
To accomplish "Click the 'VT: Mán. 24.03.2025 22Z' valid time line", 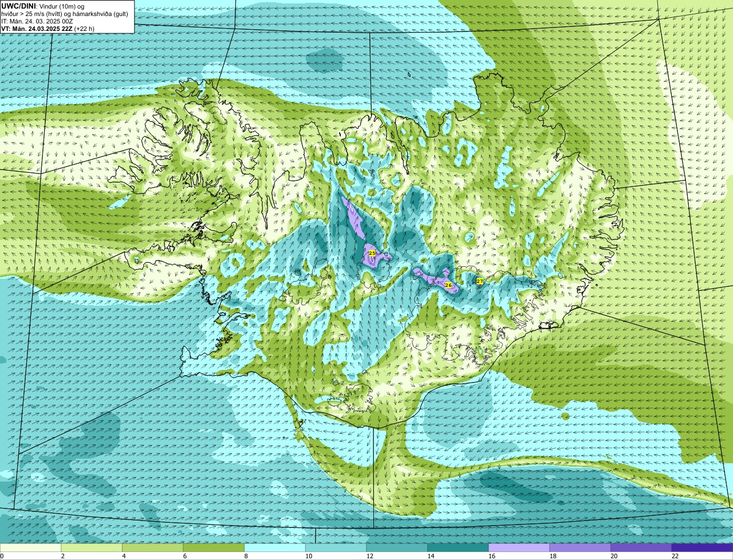I will (37, 28).
